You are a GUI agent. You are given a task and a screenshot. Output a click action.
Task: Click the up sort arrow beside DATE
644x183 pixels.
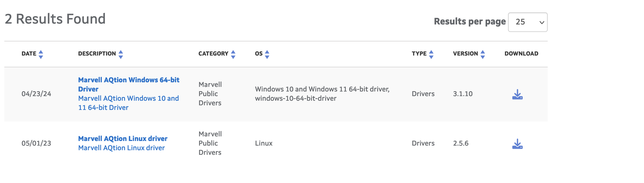click(x=41, y=52)
